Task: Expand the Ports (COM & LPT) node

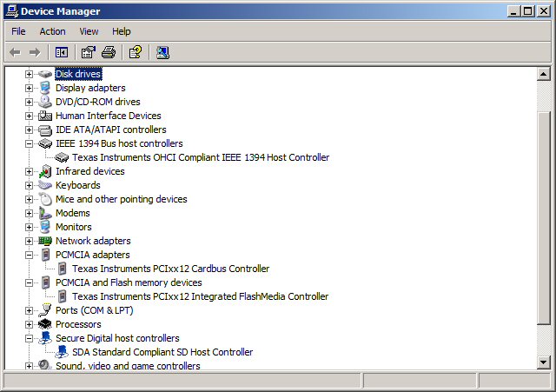Action: (x=29, y=311)
